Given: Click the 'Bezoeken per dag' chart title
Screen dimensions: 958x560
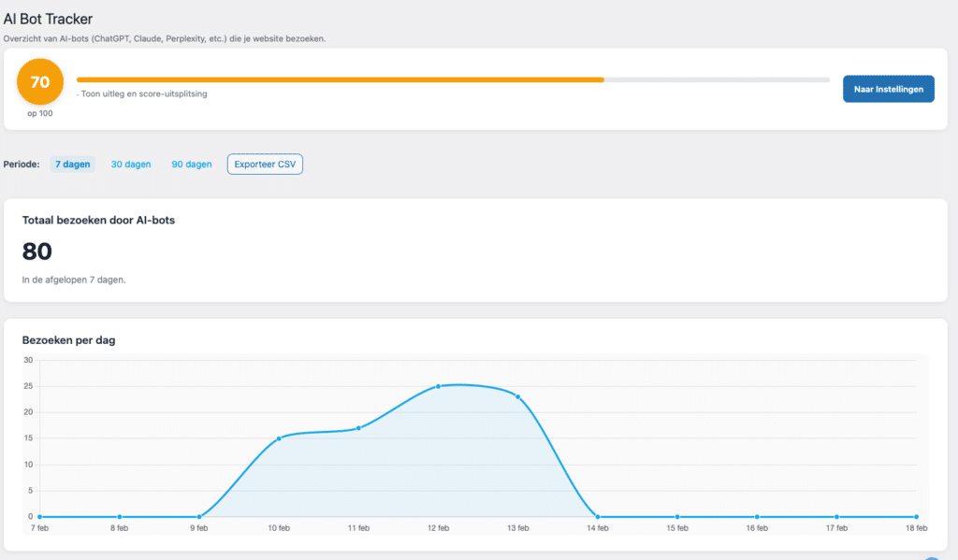Looking at the screenshot, I should click(68, 340).
